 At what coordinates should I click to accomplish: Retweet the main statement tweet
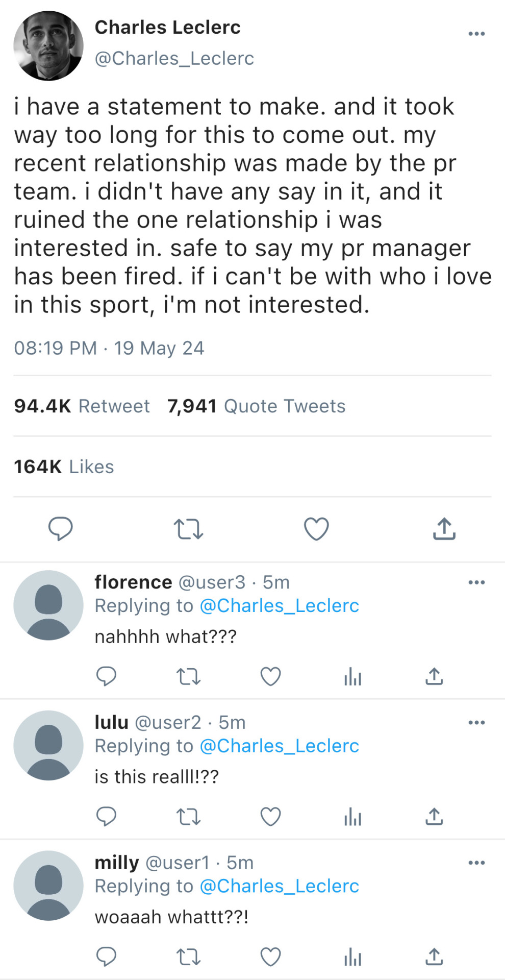pyautogui.click(x=188, y=529)
